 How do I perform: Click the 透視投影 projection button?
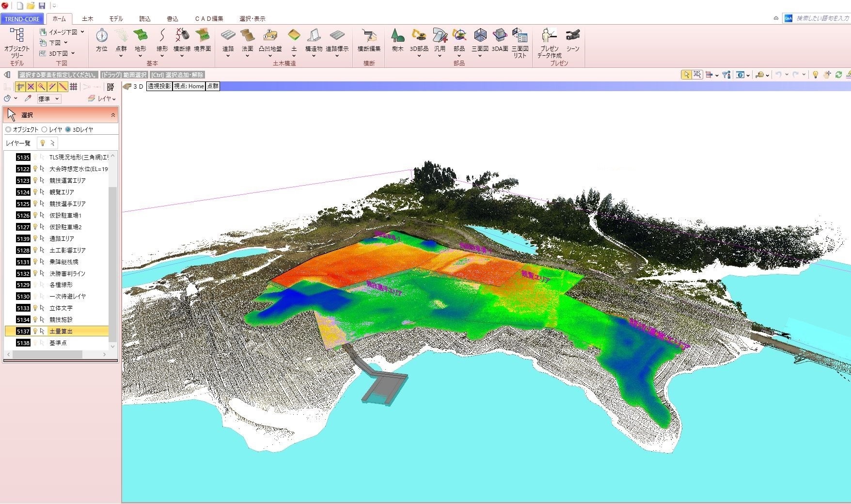(x=159, y=86)
